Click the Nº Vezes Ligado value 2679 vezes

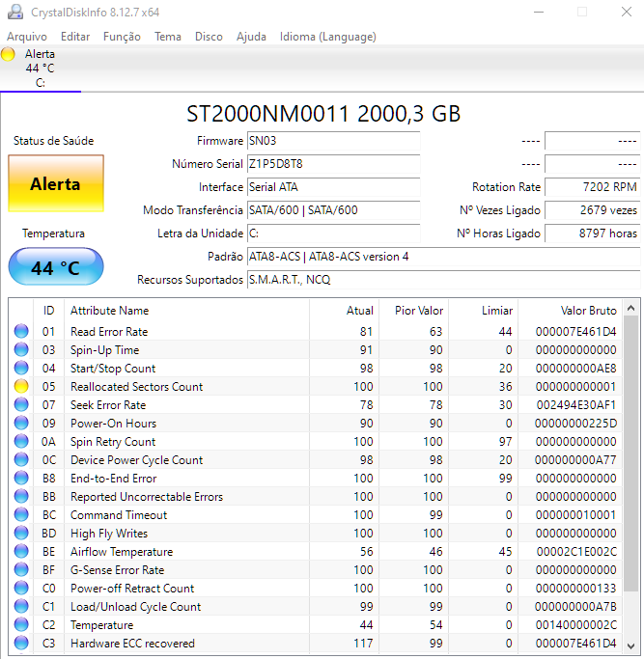tap(593, 210)
